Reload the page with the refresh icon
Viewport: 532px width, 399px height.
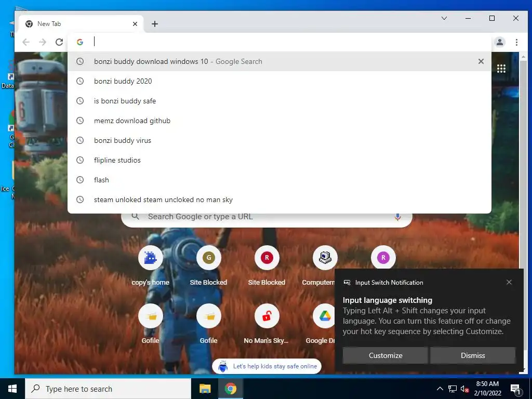[x=59, y=42]
